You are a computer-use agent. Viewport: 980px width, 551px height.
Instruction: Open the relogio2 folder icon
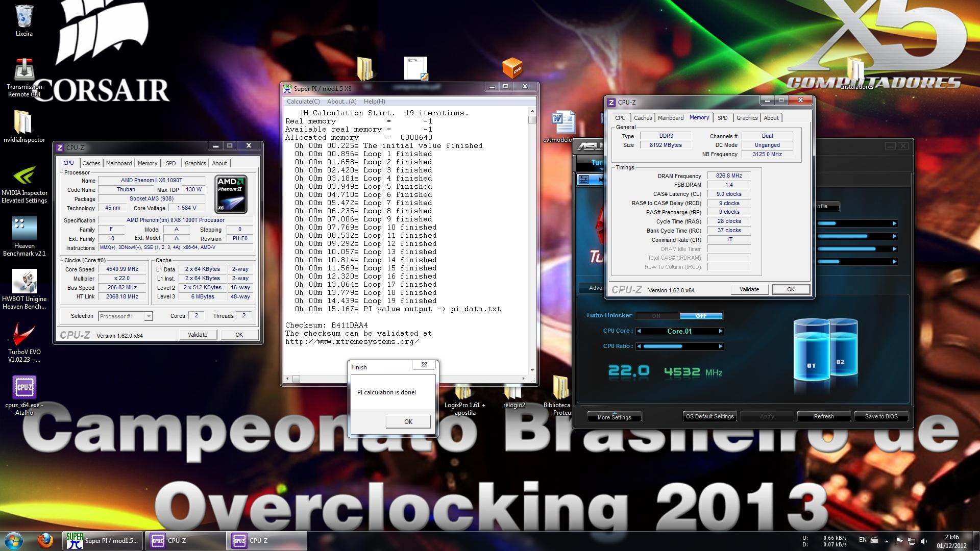point(513,396)
